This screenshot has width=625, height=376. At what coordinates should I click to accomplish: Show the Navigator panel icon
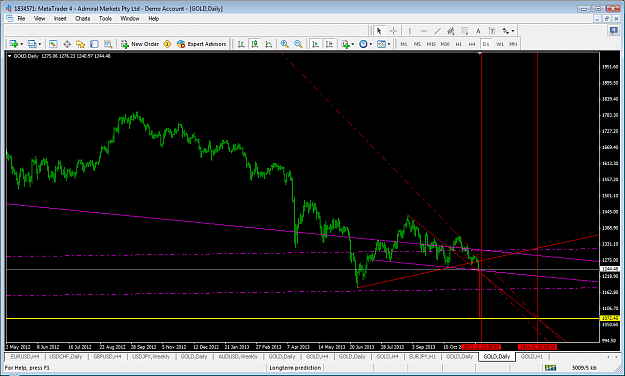click(x=81, y=44)
